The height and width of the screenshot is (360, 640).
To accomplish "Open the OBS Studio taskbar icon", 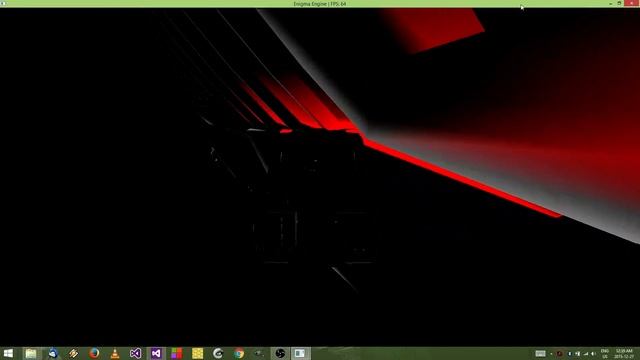I will click(x=280, y=353).
